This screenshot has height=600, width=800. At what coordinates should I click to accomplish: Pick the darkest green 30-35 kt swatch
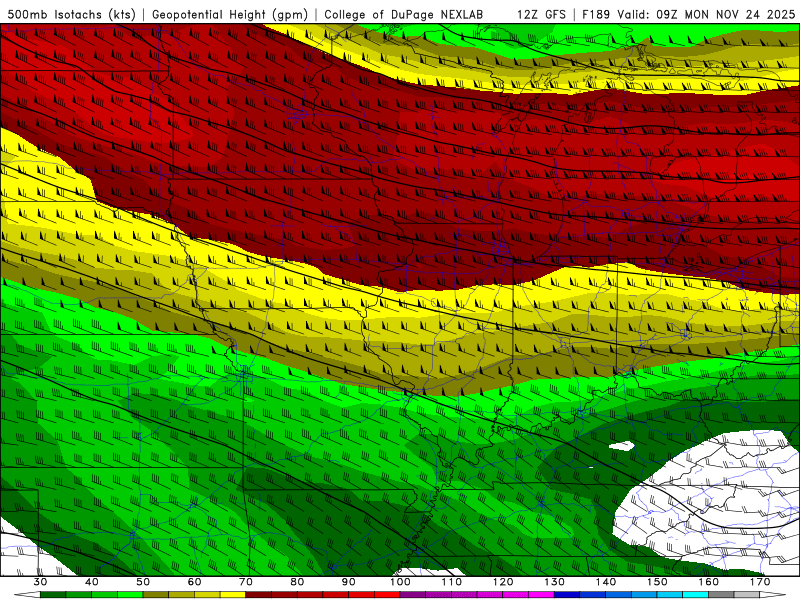53,595
